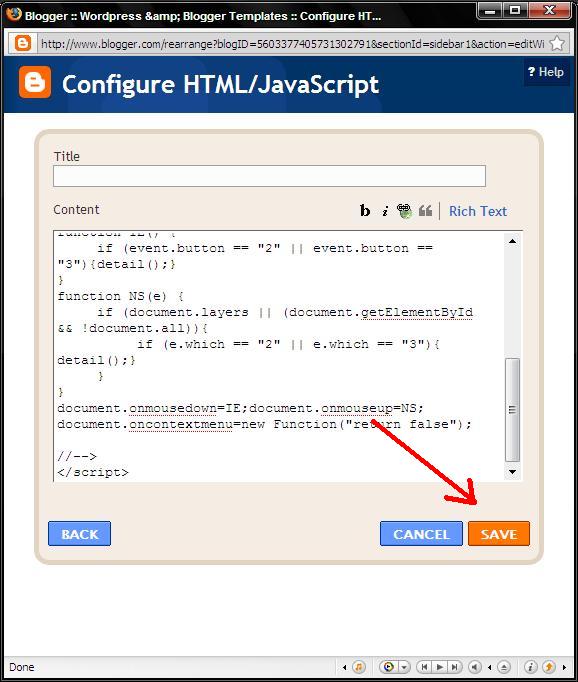Click the CANCEL button
Viewport: 578px width, 682px height.
[421, 534]
